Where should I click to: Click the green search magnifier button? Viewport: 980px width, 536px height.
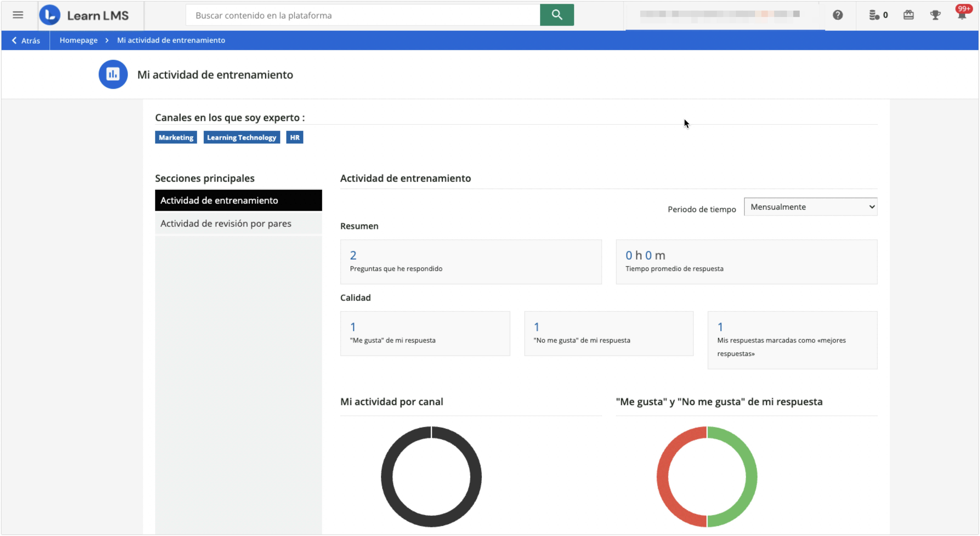557,15
